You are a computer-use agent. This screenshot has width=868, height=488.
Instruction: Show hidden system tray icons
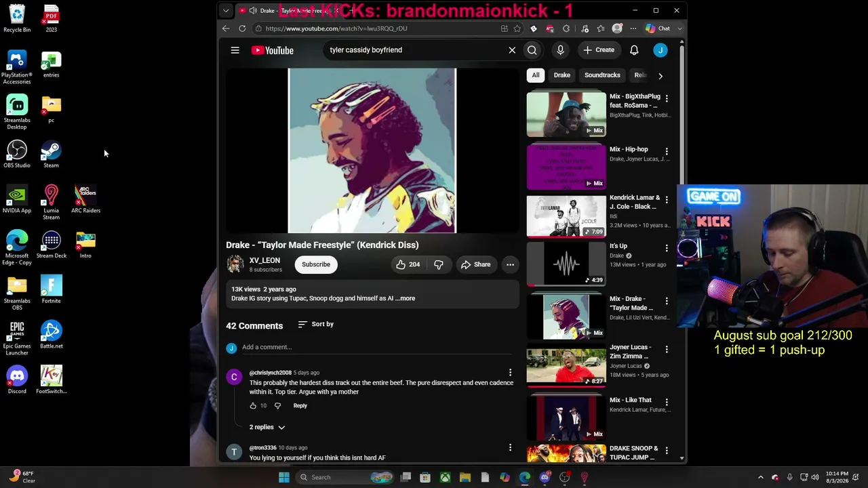[760, 477]
